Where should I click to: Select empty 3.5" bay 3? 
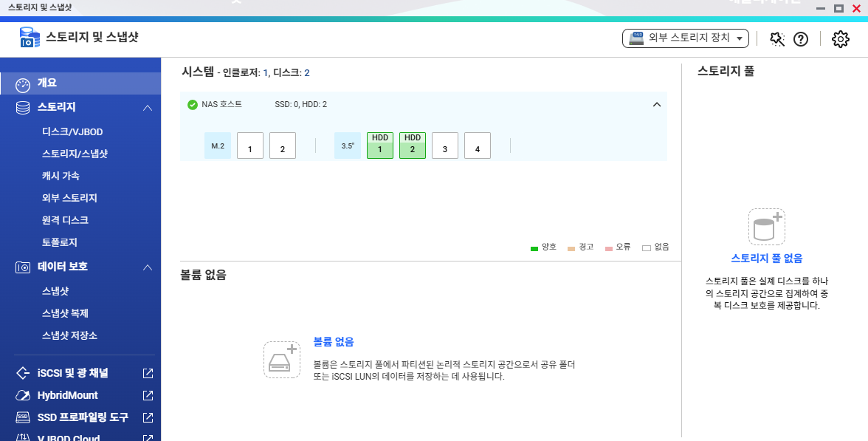[x=444, y=146]
